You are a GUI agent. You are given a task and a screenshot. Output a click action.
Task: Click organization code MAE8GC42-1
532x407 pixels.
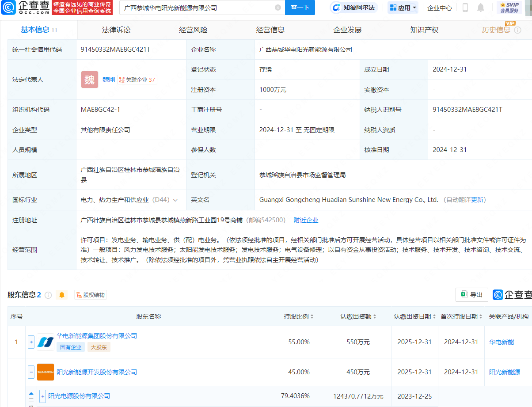pyautogui.click(x=100, y=110)
